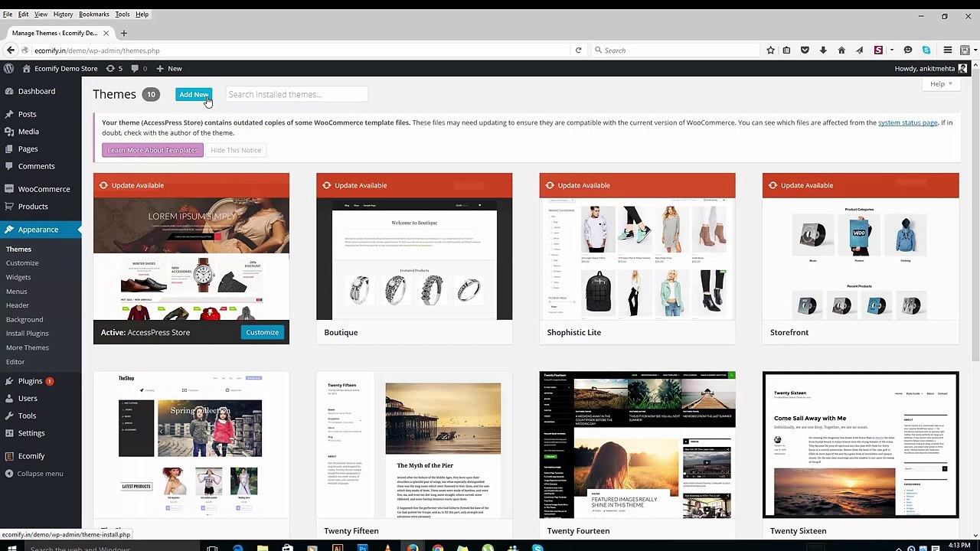Viewport: 980px width, 551px height.
Task: Open the + New admin bar menu
Action: (168, 68)
